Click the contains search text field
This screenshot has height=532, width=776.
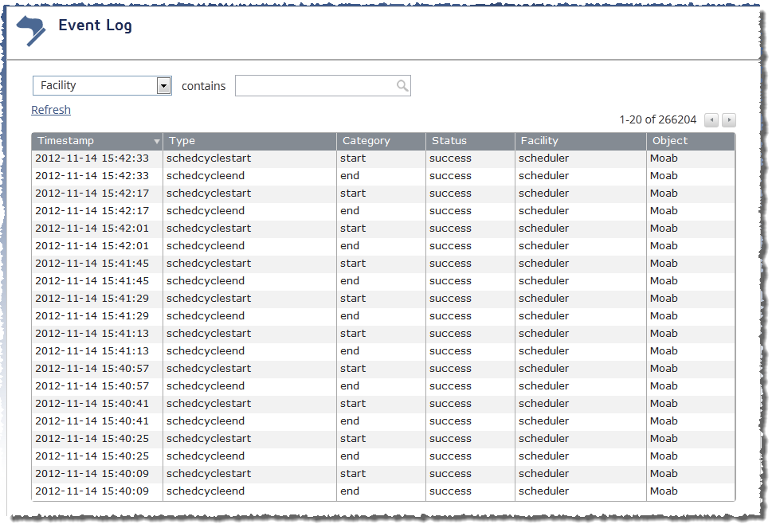(323, 86)
